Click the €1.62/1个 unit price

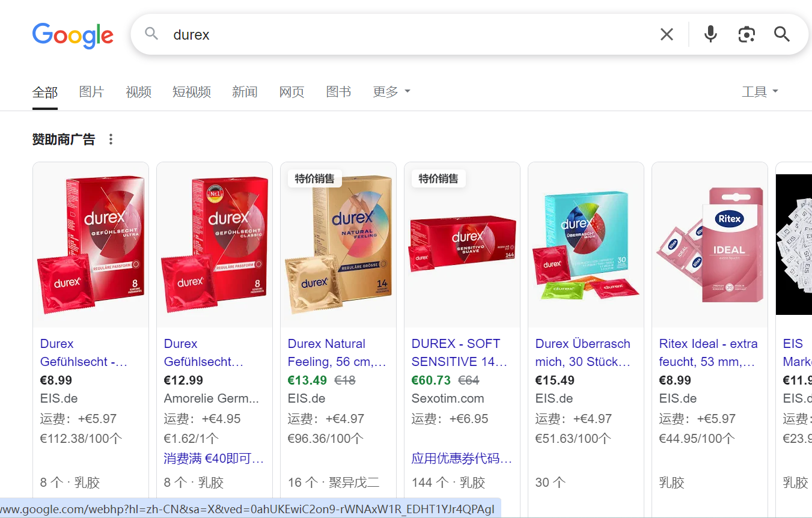click(192, 439)
